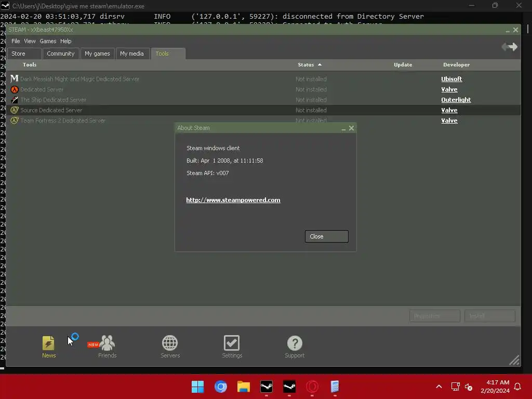Open the Help menu
This screenshot has height=399, width=532.
point(66,41)
